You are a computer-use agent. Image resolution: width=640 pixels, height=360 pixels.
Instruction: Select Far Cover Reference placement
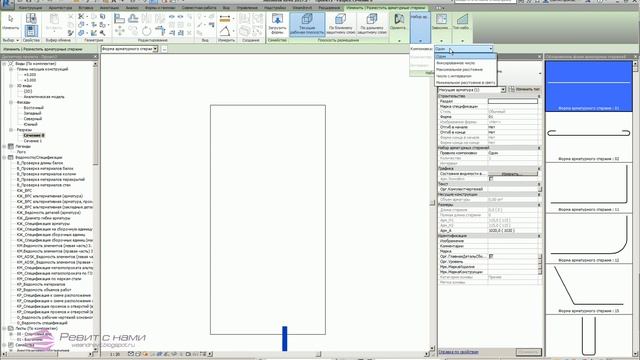(x=372, y=23)
